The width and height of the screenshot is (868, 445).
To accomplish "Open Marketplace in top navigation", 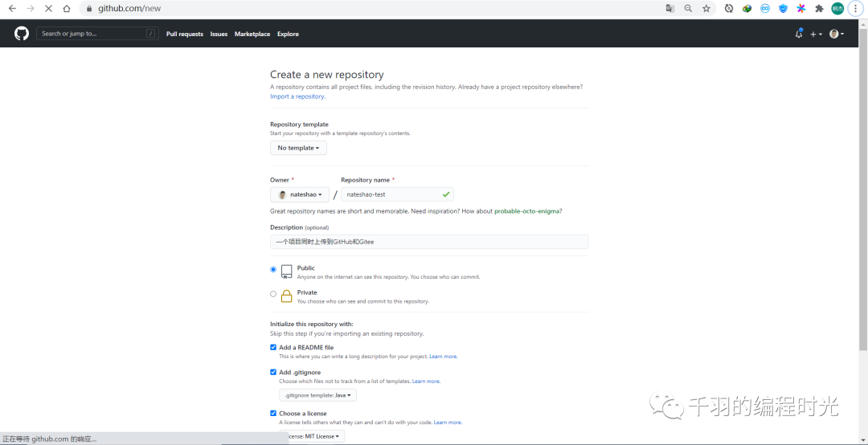I will pyautogui.click(x=252, y=34).
